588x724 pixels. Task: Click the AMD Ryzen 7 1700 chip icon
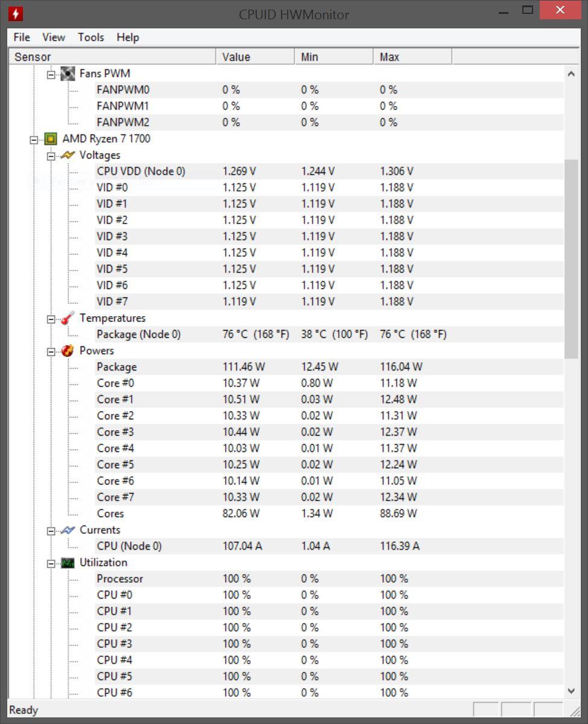pos(51,139)
